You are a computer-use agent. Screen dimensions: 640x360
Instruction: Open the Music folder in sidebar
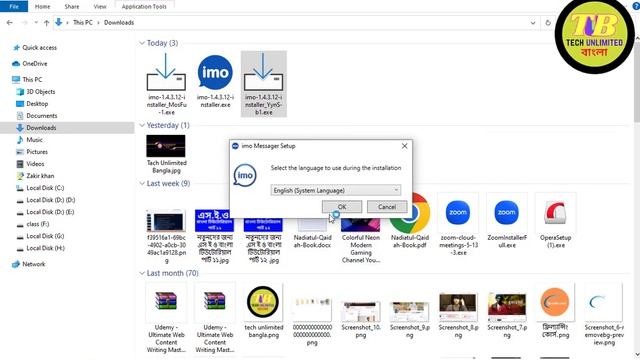pyautogui.click(x=34, y=140)
